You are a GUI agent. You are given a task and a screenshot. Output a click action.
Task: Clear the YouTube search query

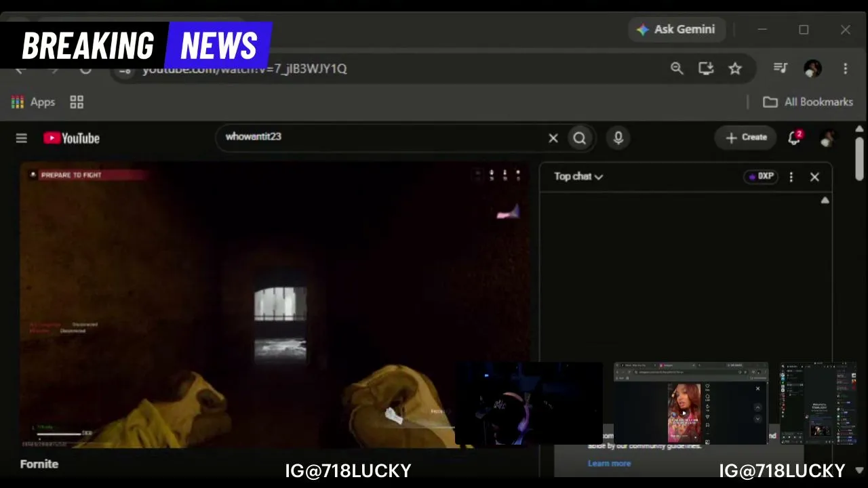(x=553, y=138)
